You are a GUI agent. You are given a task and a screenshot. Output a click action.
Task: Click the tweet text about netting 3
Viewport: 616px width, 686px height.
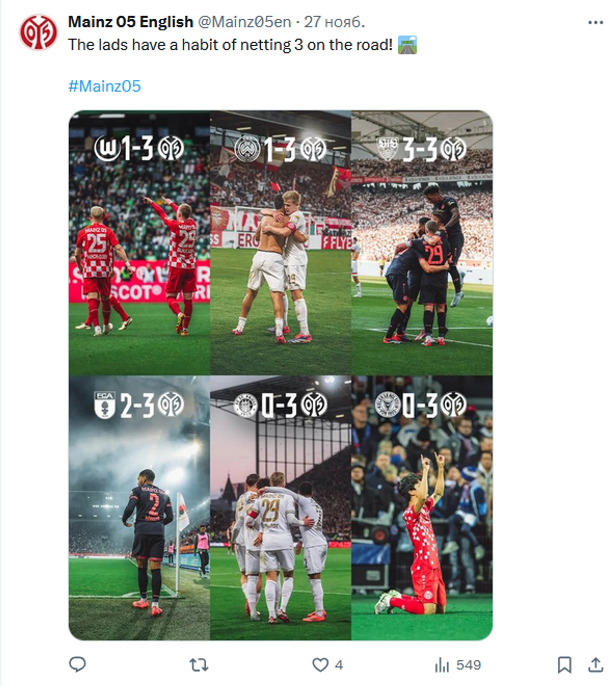(x=230, y=45)
